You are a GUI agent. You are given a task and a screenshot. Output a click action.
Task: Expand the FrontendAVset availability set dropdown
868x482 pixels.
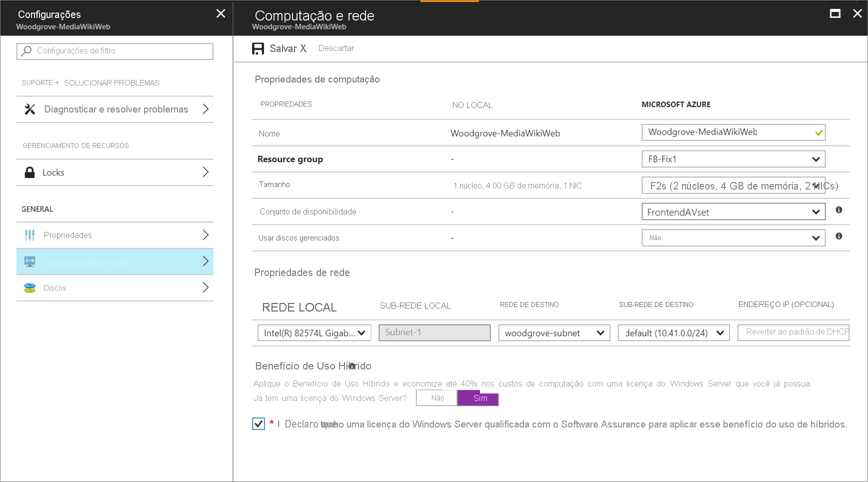click(733, 212)
